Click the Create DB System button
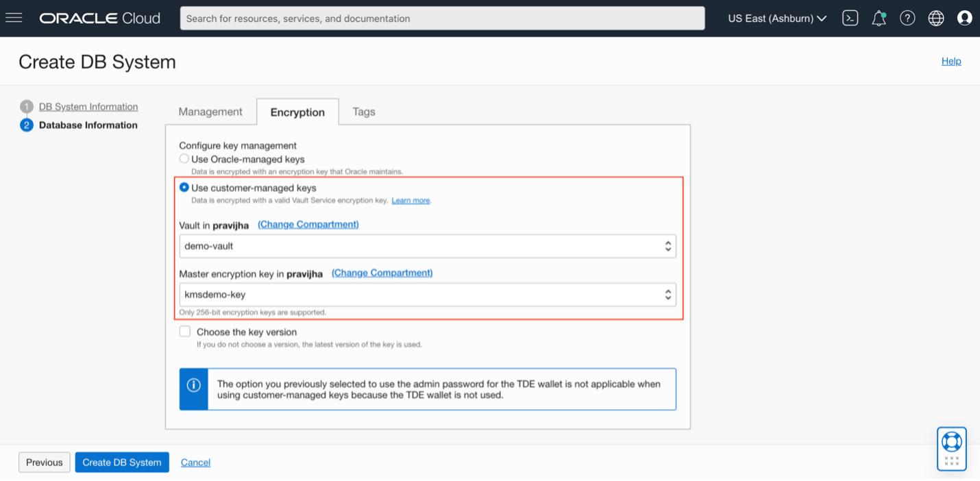 tap(122, 463)
